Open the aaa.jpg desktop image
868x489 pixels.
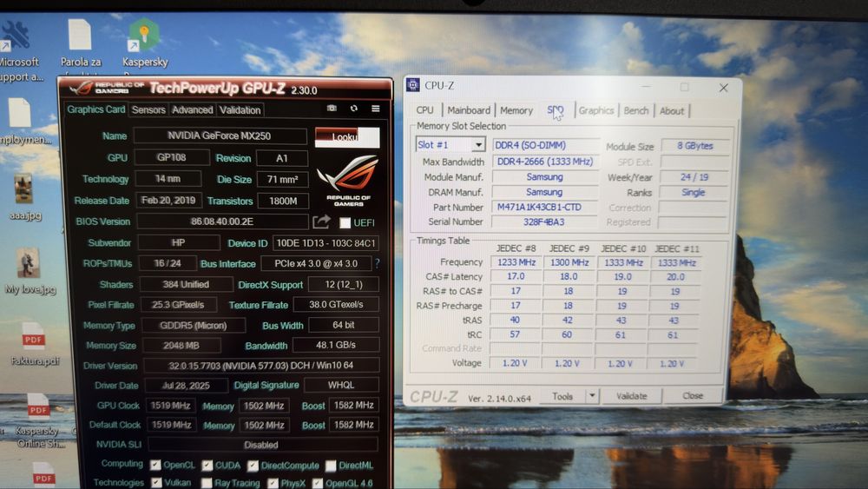point(23,196)
